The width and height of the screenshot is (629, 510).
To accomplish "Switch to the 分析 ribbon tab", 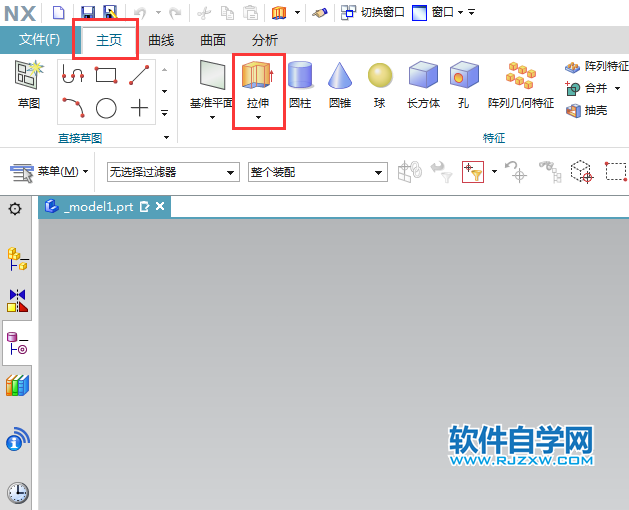I will [265, 41].
